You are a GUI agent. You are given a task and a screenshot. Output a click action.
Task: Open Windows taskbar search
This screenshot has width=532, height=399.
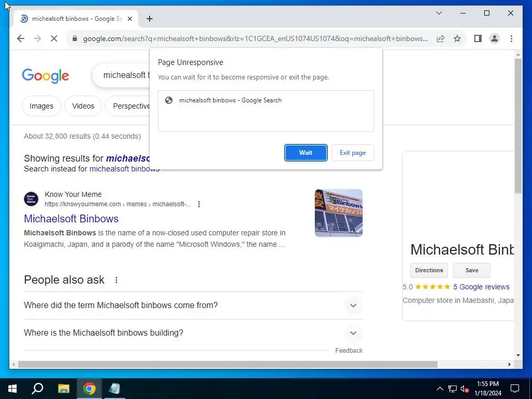coord(37,389)
